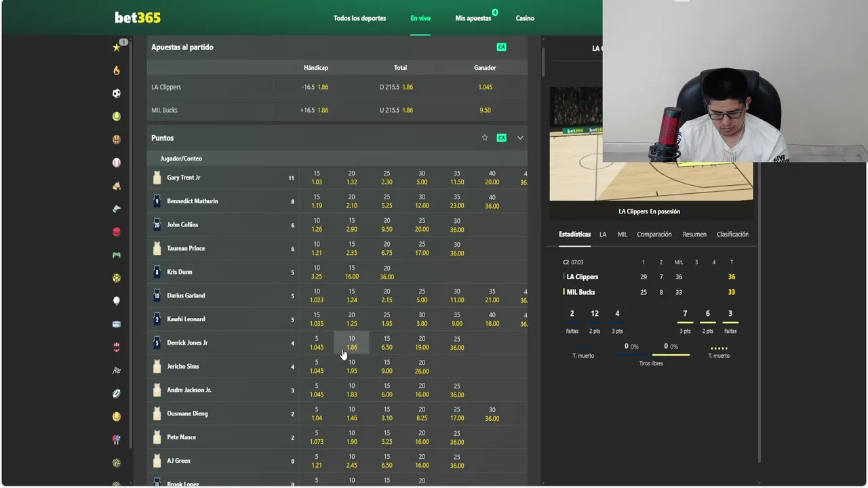This screenshot has width=868, height=488.
Task: Select Taurean Prince 20 points 6.75
Action: [x=387, y=249]
